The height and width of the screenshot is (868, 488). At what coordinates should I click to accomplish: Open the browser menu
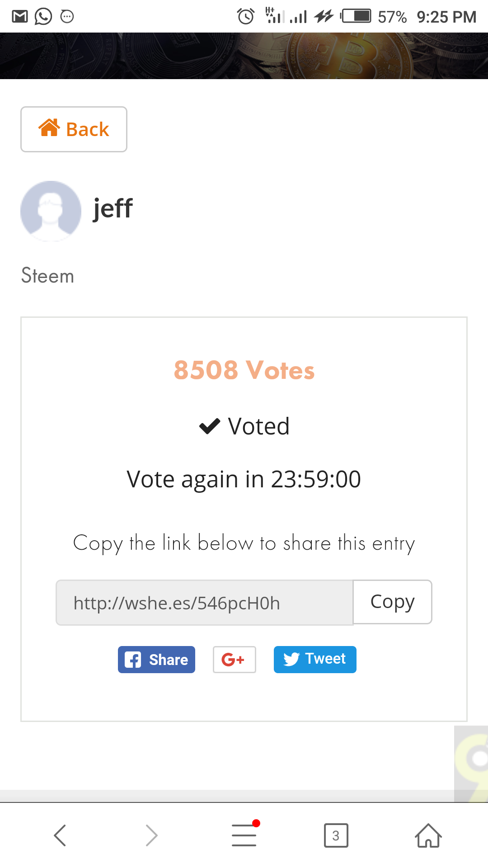pyautogui.click(x=244, y=835)
